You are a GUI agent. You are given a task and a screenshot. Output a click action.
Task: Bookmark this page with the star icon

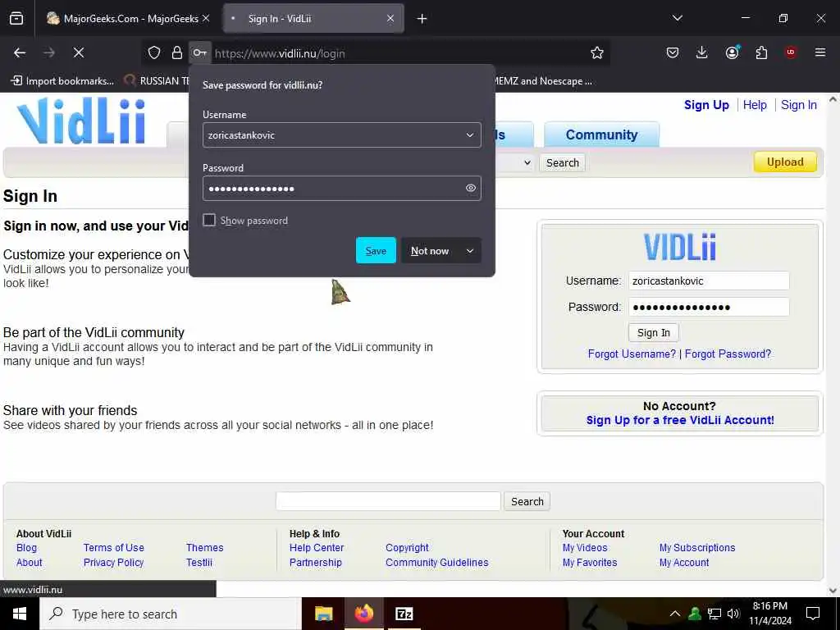(597, 52)
